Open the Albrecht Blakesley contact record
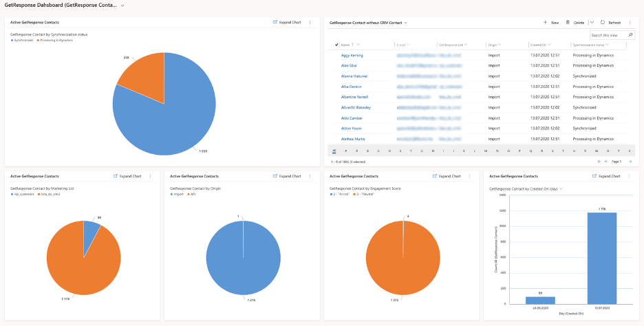The width and height of the screenshot is (644, 326). click(x=356, y=107)
